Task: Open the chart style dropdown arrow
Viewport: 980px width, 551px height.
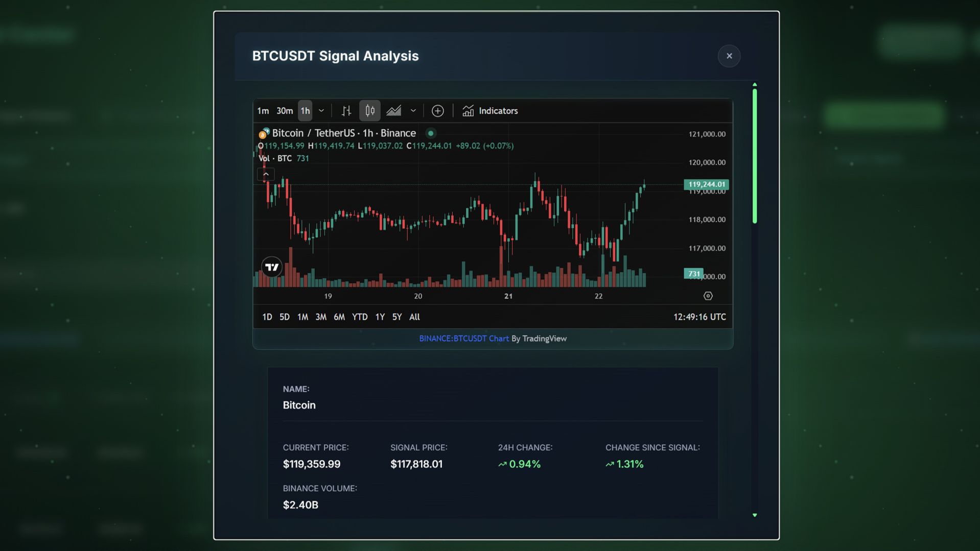Action: point(413,111)
